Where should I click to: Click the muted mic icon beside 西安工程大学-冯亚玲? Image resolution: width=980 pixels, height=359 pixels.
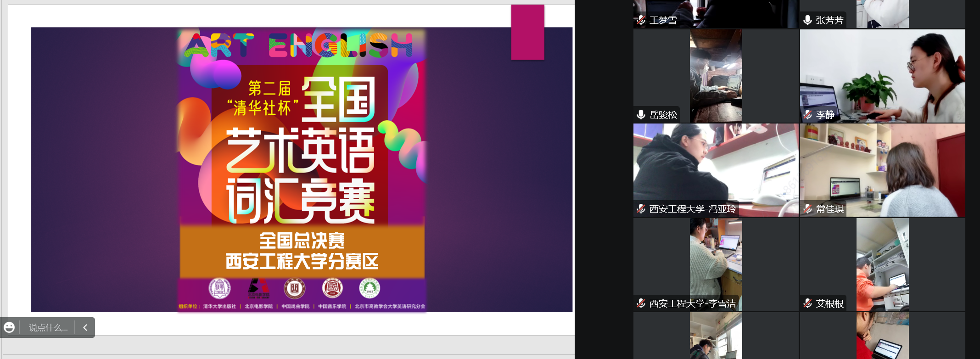pos(641,209)
